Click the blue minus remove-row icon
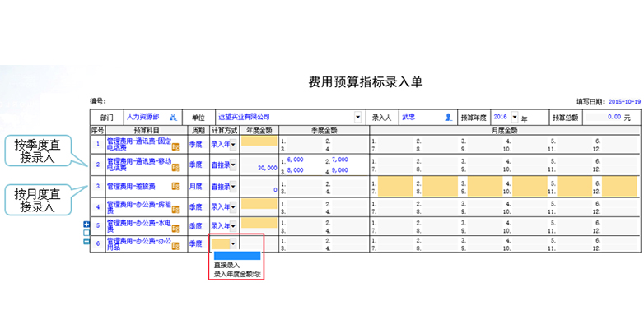Viewport: 644px width, 329px height. coord(88,241)
